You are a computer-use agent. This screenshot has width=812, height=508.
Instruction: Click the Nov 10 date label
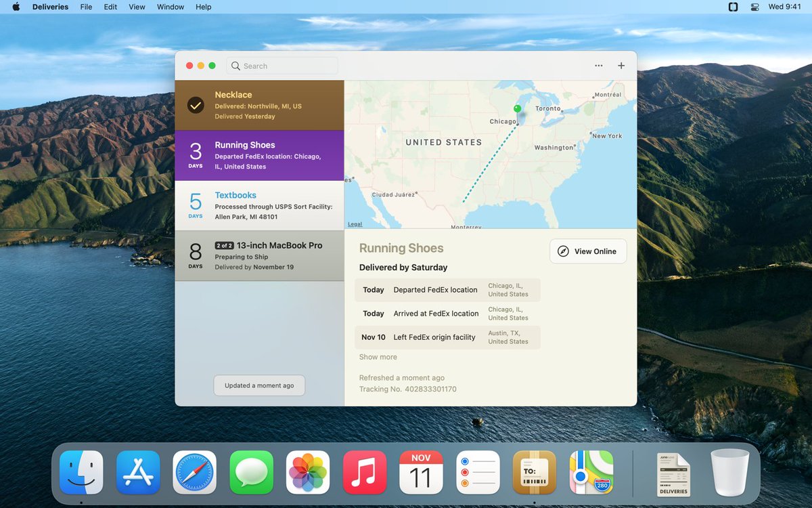(x=374, y=337)
